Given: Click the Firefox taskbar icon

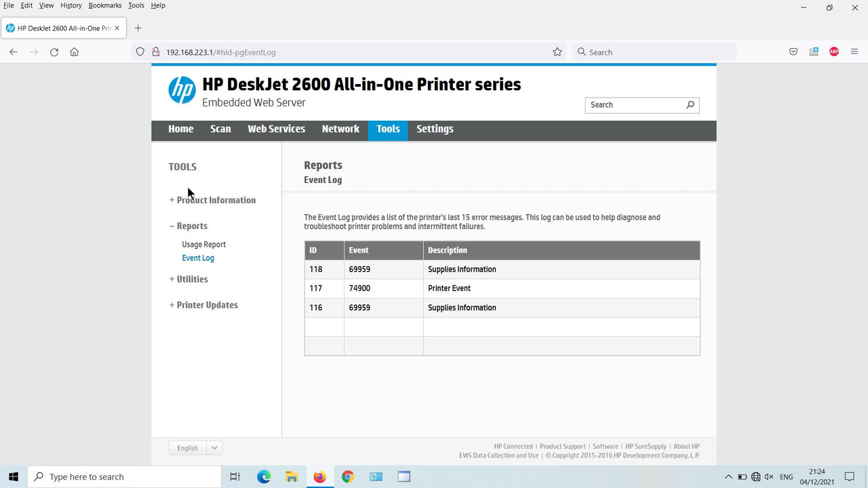Looking at the screenshot, I should [x=319, y=476].
